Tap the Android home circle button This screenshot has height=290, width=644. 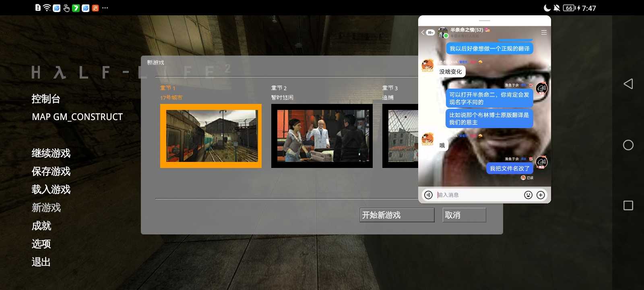628,145
